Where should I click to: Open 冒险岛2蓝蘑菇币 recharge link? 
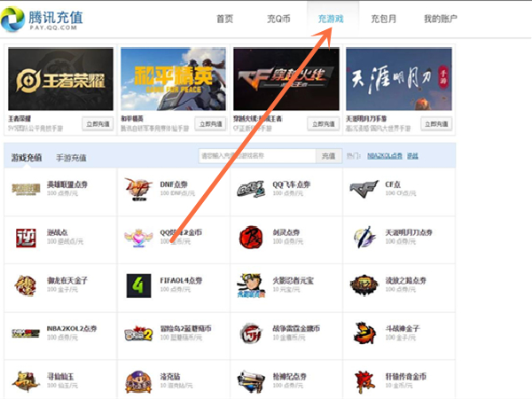pos(185,328)
